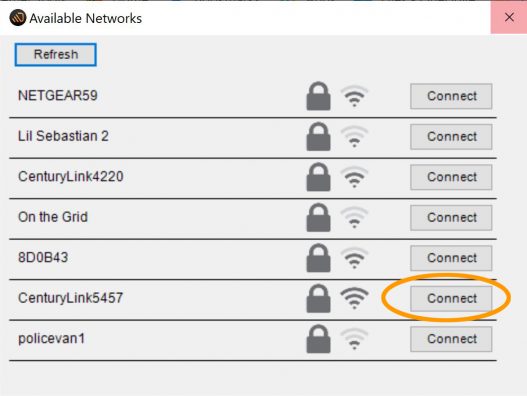Click the Wi-Fi signal icon for 8D0B43
The image size is (527, 396).
click(354, 258)
